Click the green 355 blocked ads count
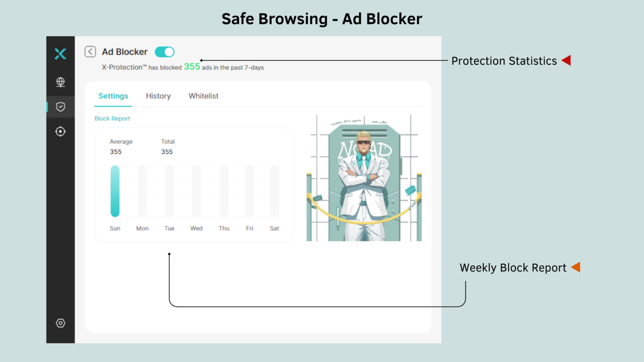The height and width of the screenshot is (362, 644). pyautogui.click(x=192, y=67)
